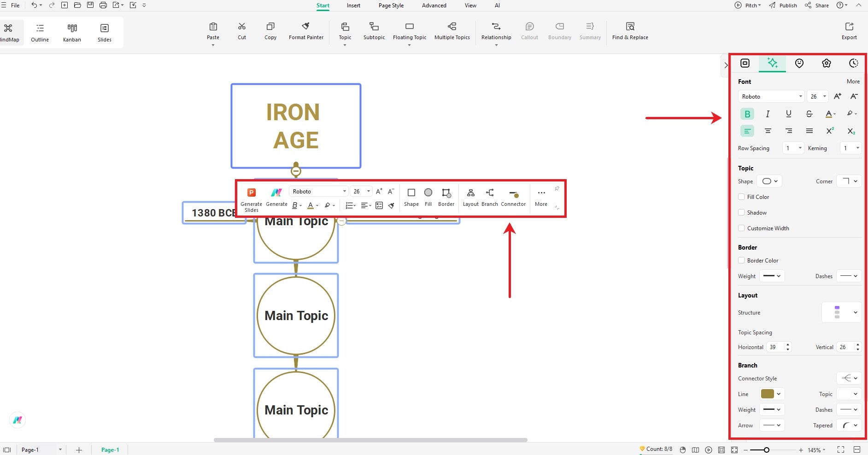Viewport: 868px width, 455px height.
Task: Open Topic Shape dropdown
Action: [x=769, y=181]
